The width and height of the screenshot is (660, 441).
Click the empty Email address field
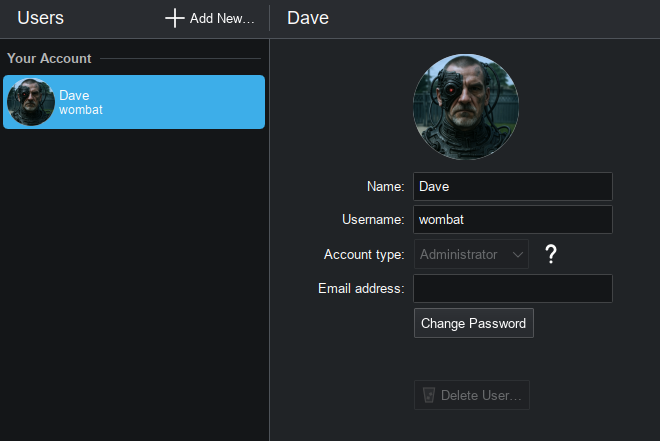[512, 289]
